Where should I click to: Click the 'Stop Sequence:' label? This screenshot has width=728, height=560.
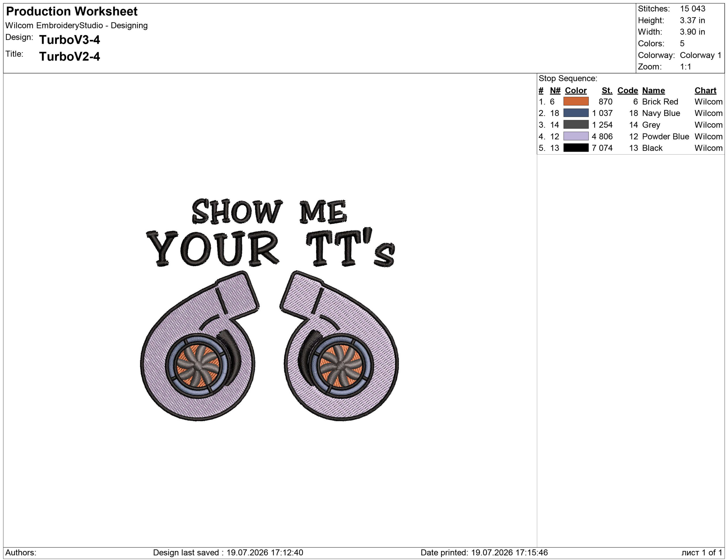point(568,79)
